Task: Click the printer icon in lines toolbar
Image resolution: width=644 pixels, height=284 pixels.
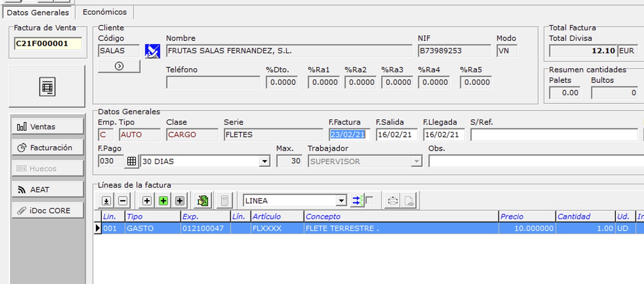Action: click(x=392, y=201)
